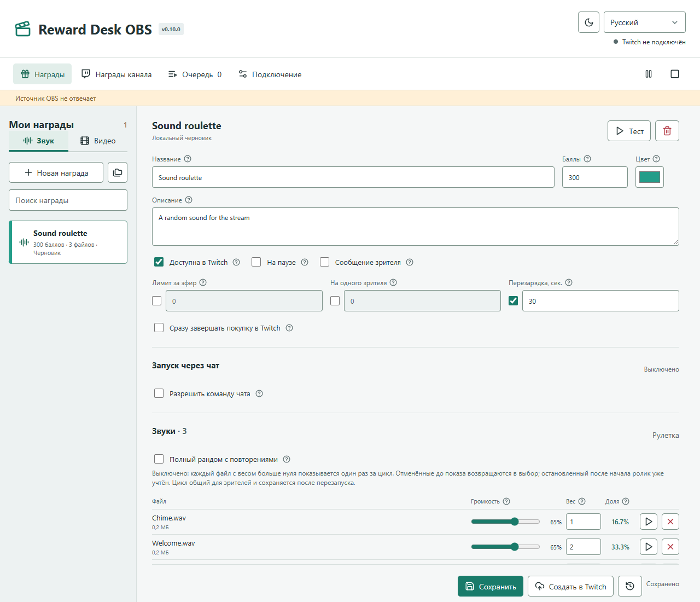Delete the Sound roulette reward with trash icon
This screenshot has width=700, height=602.
click(x=667, y=131)
